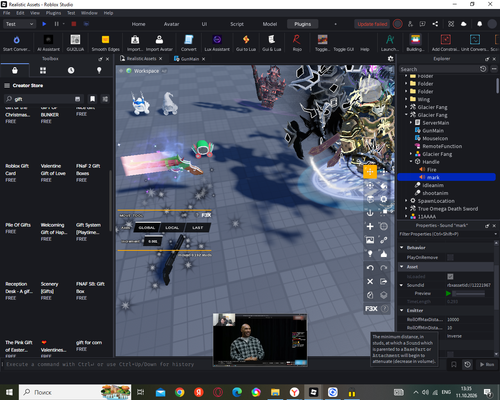Screen dimensions: 500x400
Task: Click the Toolbox search field
Action: 43,99
